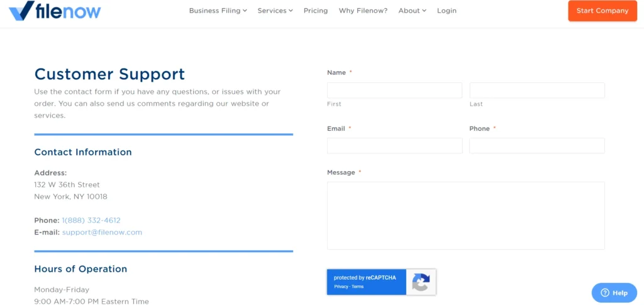This screenshot has width=644, height=305.
Task: Open the Why Filenow? page
Action: (x=363, y=11)
